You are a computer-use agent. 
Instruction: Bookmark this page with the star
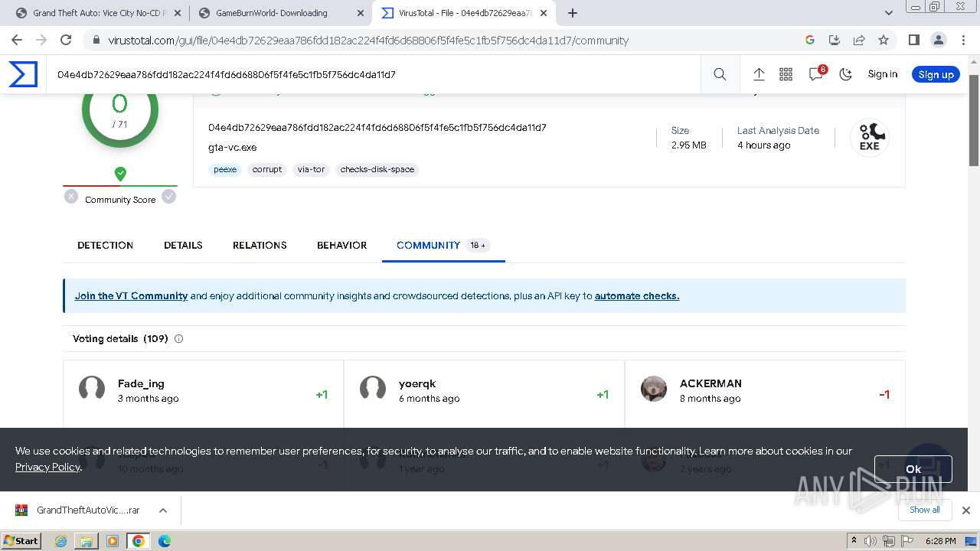(884, 40)
